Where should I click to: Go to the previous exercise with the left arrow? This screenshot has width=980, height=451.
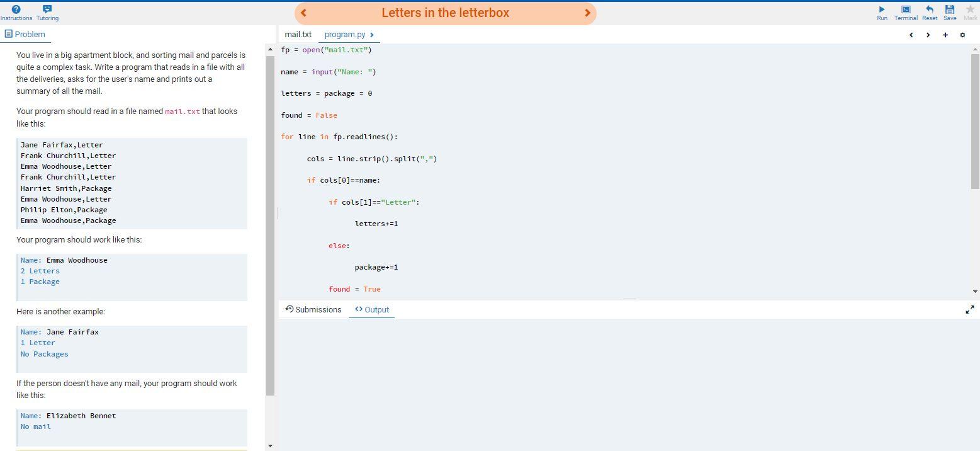[x=303, y=13]
